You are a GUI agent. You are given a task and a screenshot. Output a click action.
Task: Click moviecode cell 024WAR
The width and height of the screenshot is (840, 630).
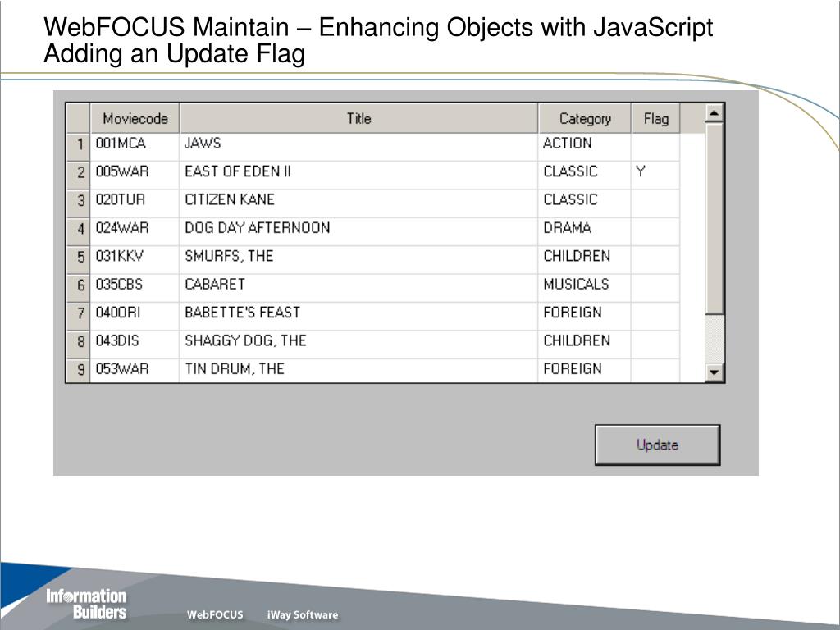pos(135,231)
